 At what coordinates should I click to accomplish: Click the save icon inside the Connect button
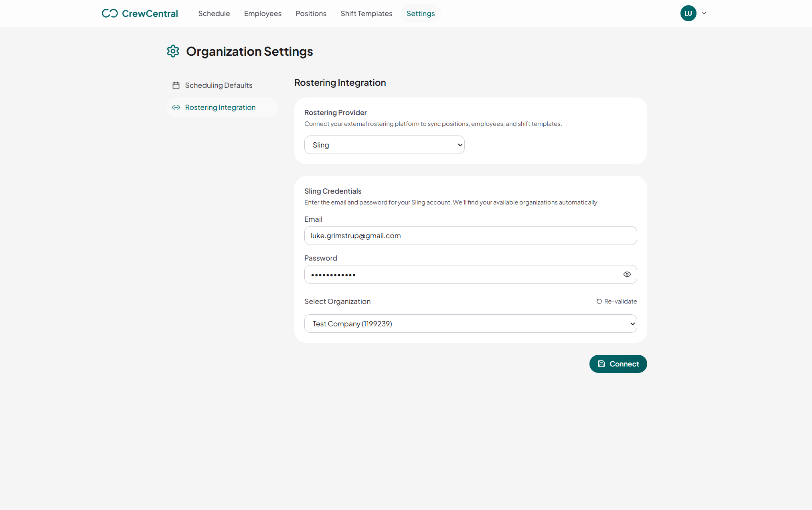tap(601, 364)
